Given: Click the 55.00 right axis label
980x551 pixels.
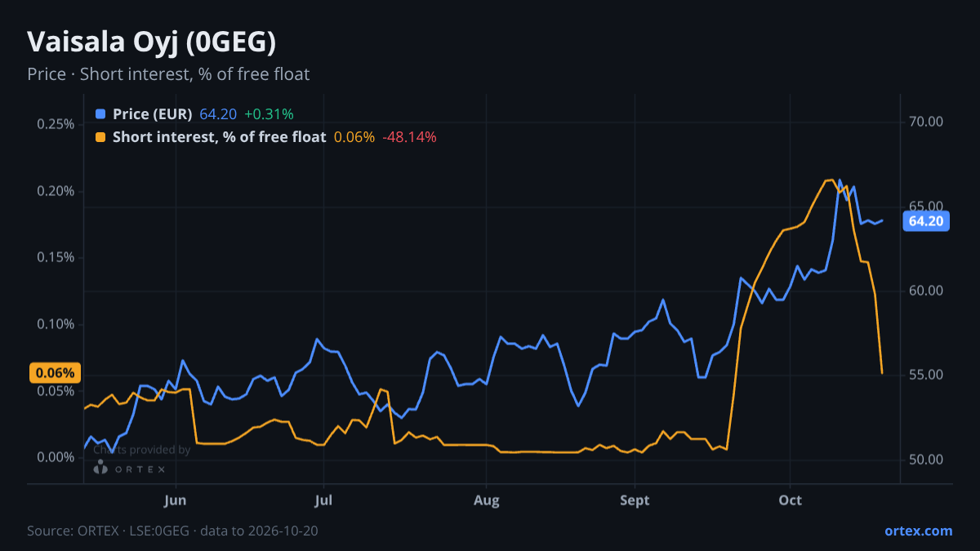Looking at the screenshot, I should coord(925,375).
